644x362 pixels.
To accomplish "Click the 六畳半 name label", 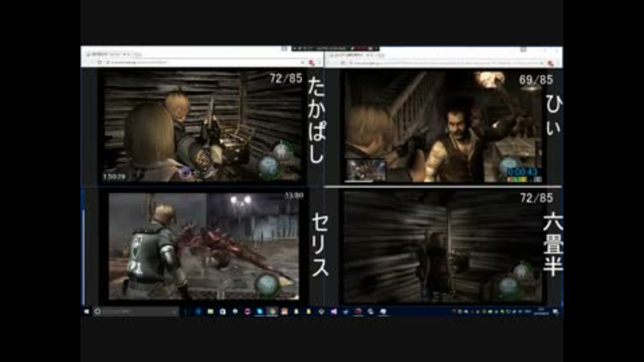I will click(553, 244).
